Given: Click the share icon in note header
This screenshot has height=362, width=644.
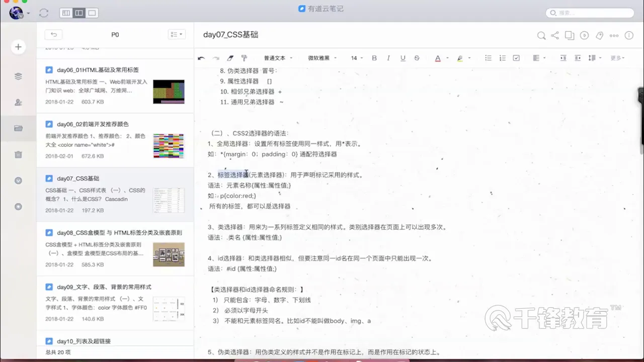Looking at the screenshot, I should point(555,35).
